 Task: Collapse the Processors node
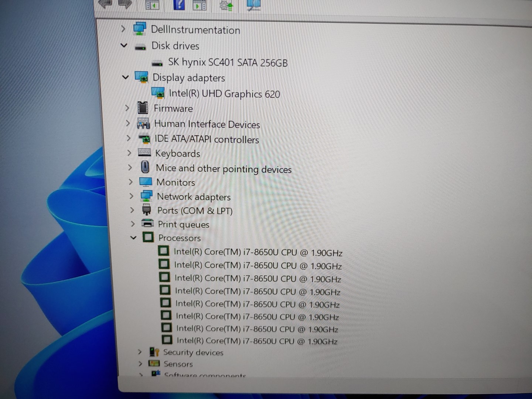point(133,237)
